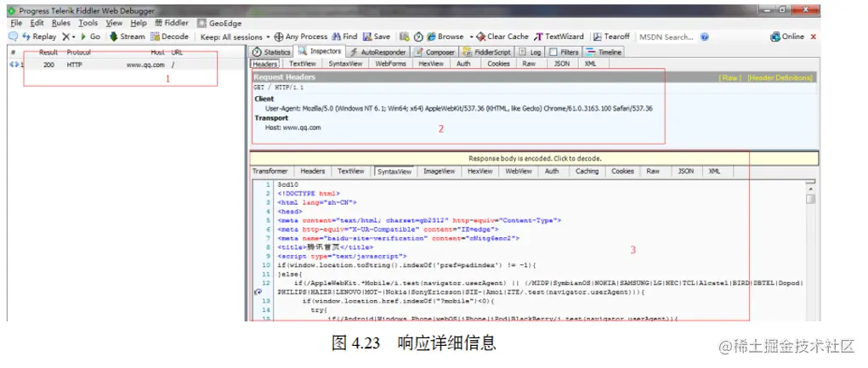The width and height of the screenshot is (868, 368).
Task: Click the [Raw] link in Request Headers
Action: [729, 78]
